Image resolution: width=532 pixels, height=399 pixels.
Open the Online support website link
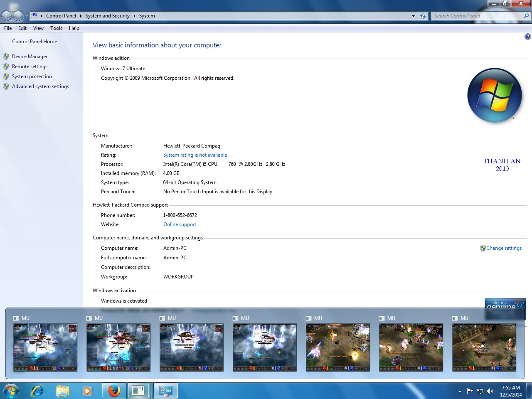180,224
